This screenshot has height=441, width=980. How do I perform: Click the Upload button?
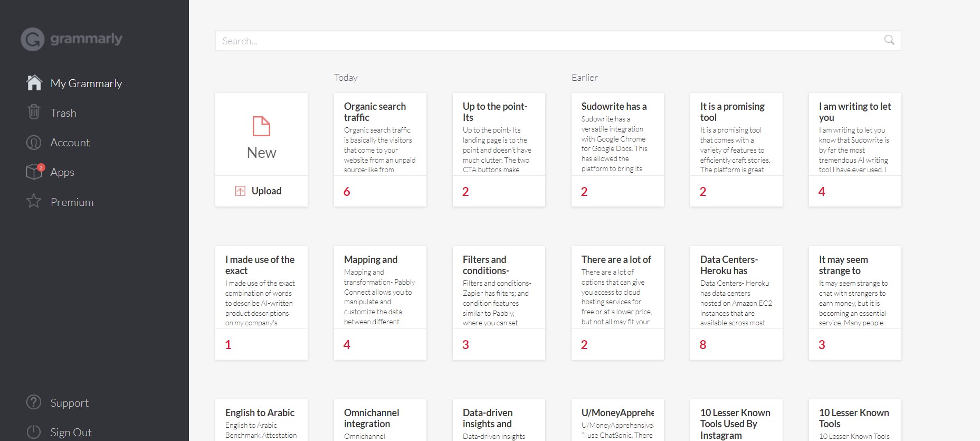[262, 191]
